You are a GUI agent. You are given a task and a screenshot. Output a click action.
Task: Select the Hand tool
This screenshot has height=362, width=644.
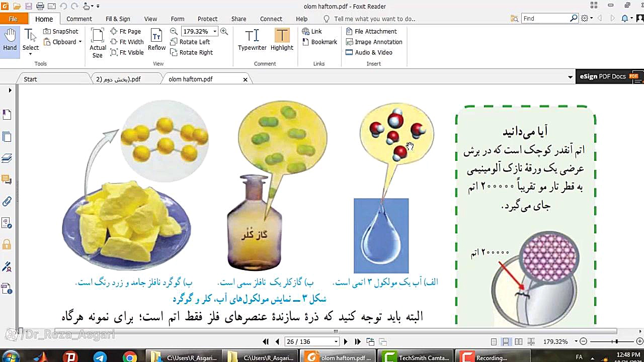10,40
